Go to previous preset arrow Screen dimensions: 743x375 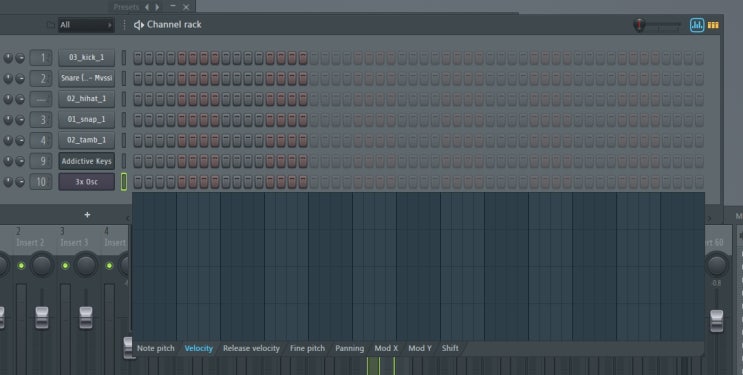pos(147,7)
